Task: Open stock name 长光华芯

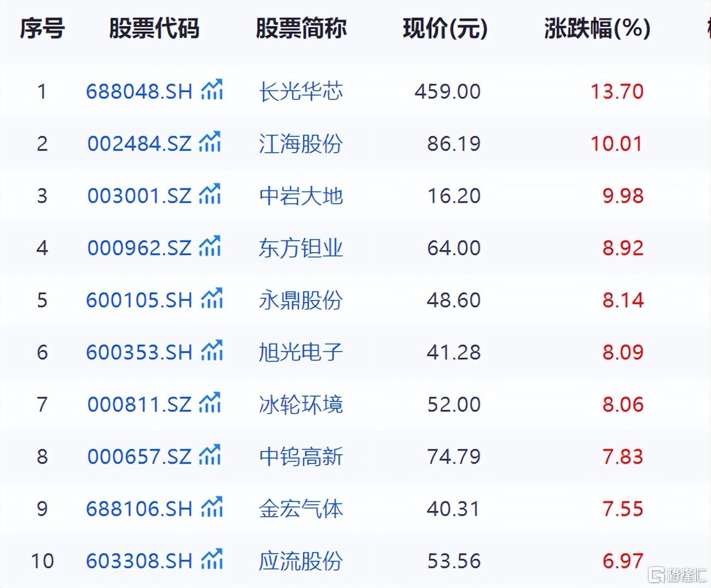Action: click(301, 91)
